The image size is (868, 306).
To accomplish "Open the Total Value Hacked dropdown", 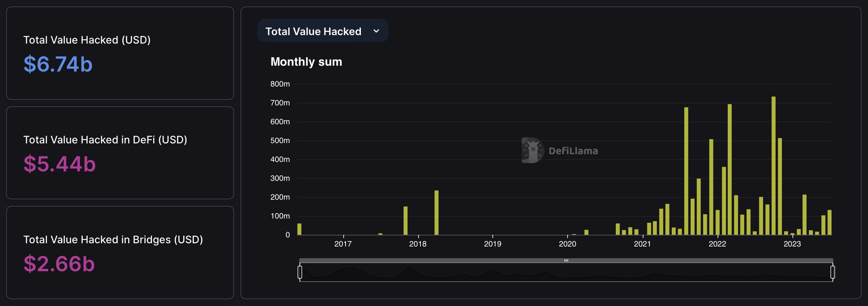I will (323, 31).
